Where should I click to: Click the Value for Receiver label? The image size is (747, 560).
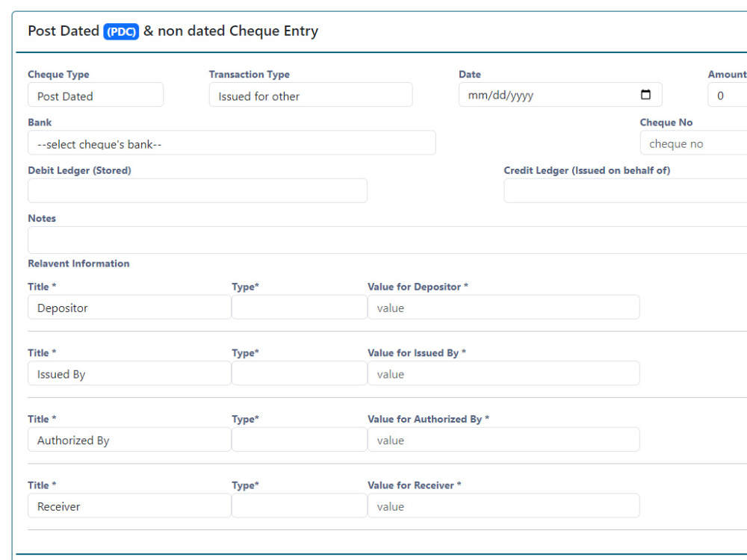coord(415,485)
